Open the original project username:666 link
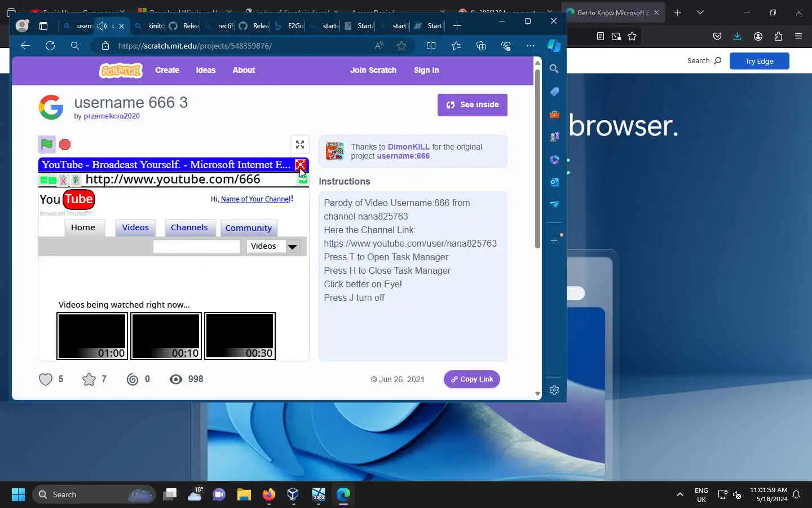Screen dimensions: 812x508 tap(403, 156)
